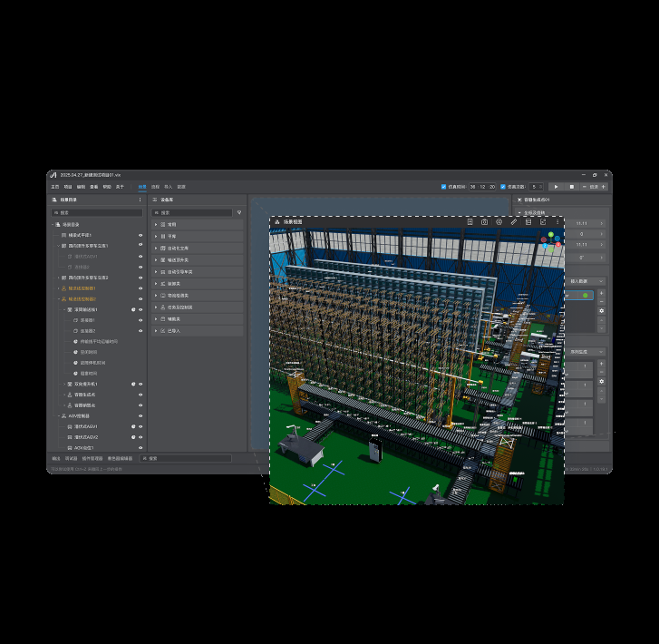Switch to the 插件管理器 bottom tab
The height and width of the screenshot is (644, 659).
(x=92, y=458)
